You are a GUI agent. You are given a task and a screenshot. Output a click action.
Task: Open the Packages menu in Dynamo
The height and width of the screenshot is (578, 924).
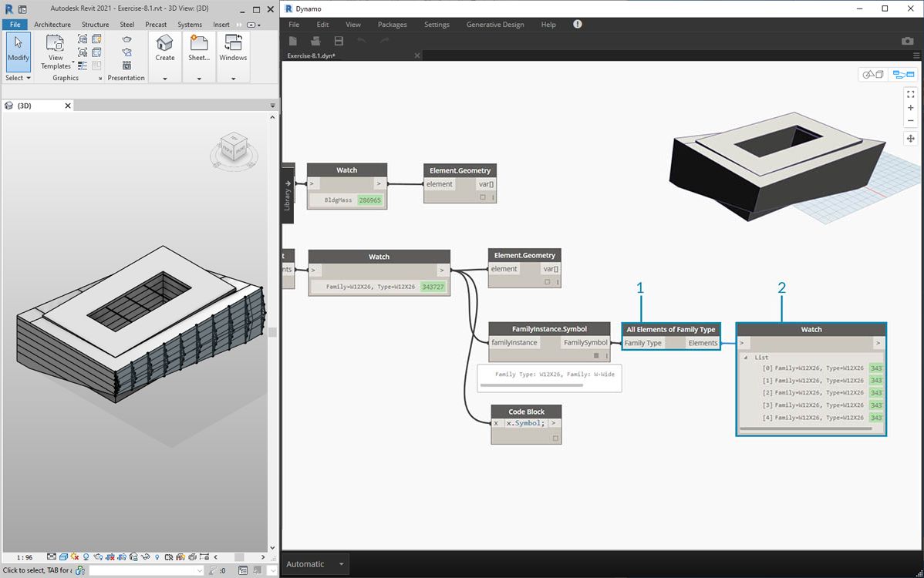(x=392, y=25)
